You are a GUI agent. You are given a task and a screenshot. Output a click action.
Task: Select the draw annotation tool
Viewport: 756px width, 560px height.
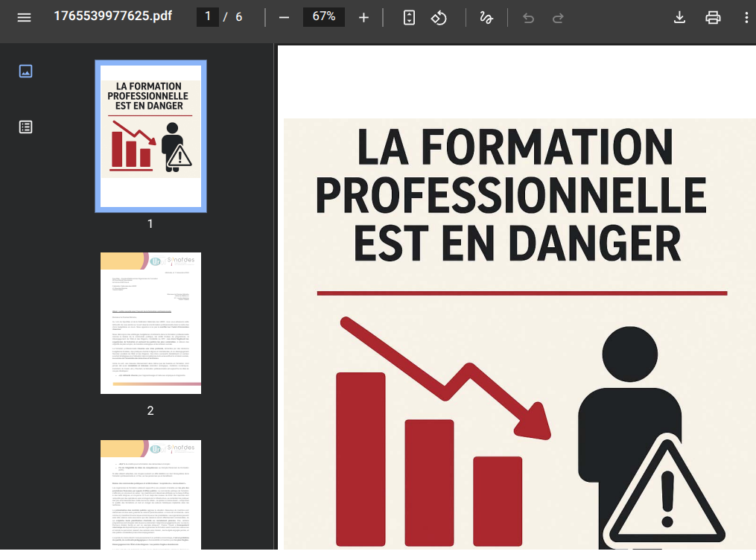click(486, 17)
